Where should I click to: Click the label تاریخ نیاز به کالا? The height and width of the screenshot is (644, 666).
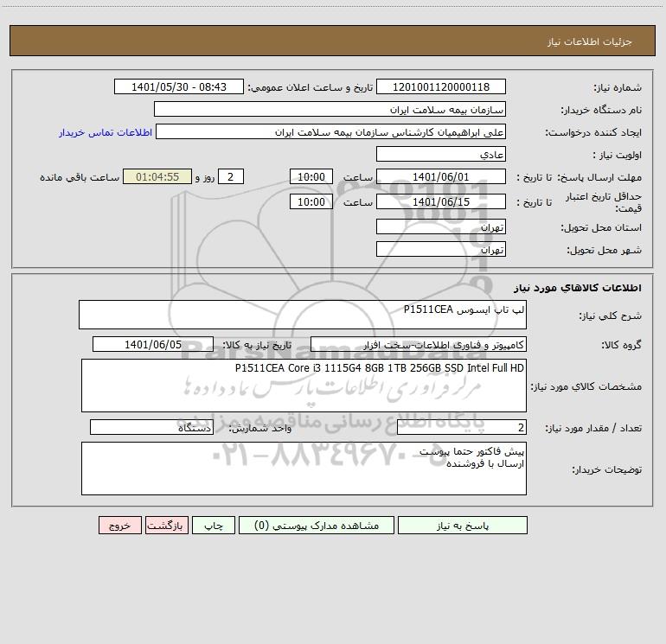click(257, 345)
